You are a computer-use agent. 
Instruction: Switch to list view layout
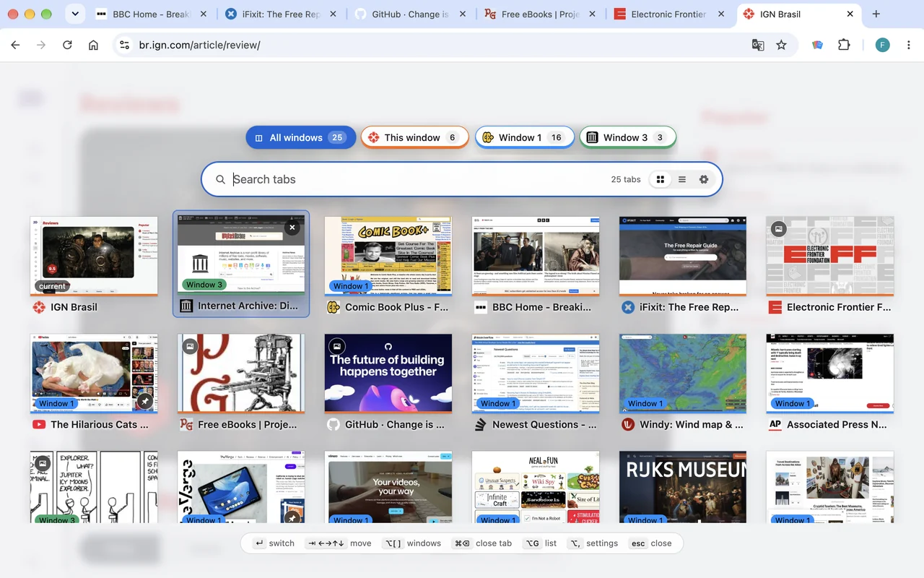[x=682, y=179]
